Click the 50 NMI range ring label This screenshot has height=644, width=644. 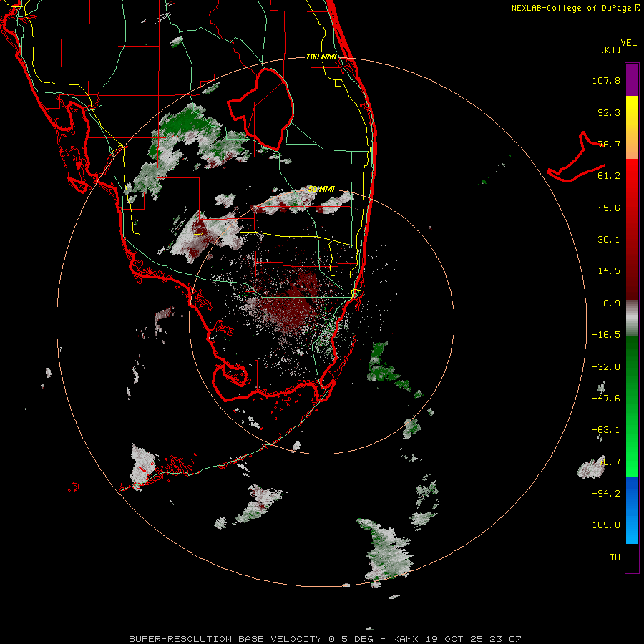321,189
